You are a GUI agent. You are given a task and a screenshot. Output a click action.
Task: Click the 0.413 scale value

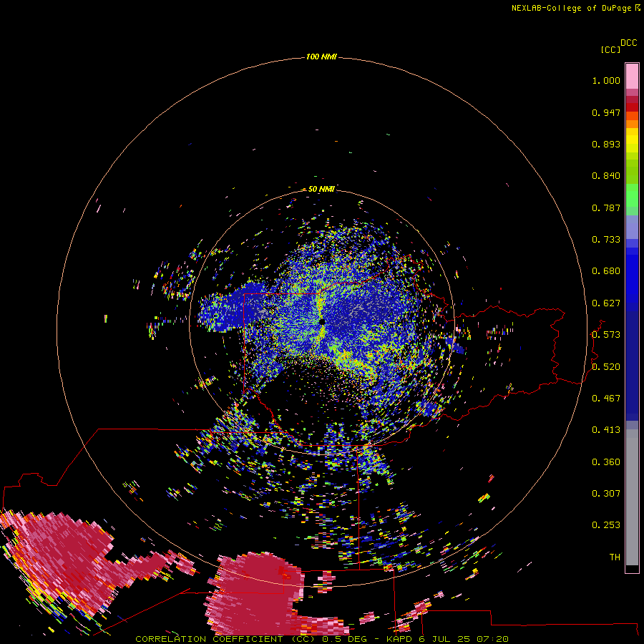(x=606, y=430)
